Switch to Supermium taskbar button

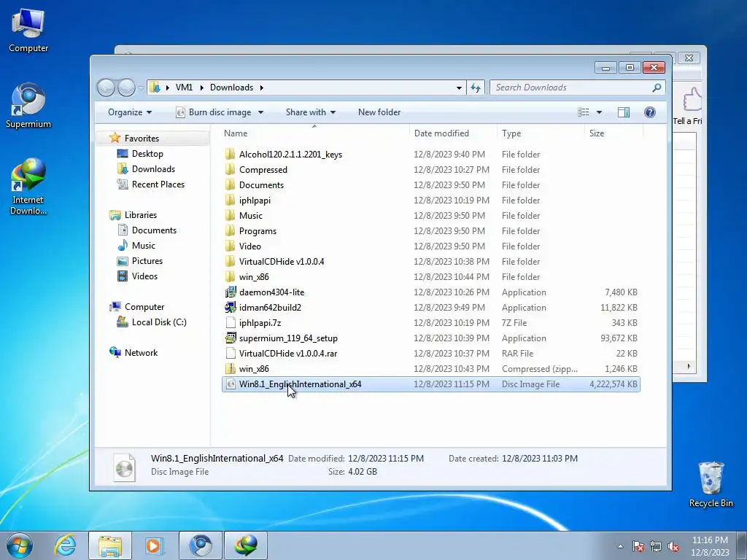(200, 545)
